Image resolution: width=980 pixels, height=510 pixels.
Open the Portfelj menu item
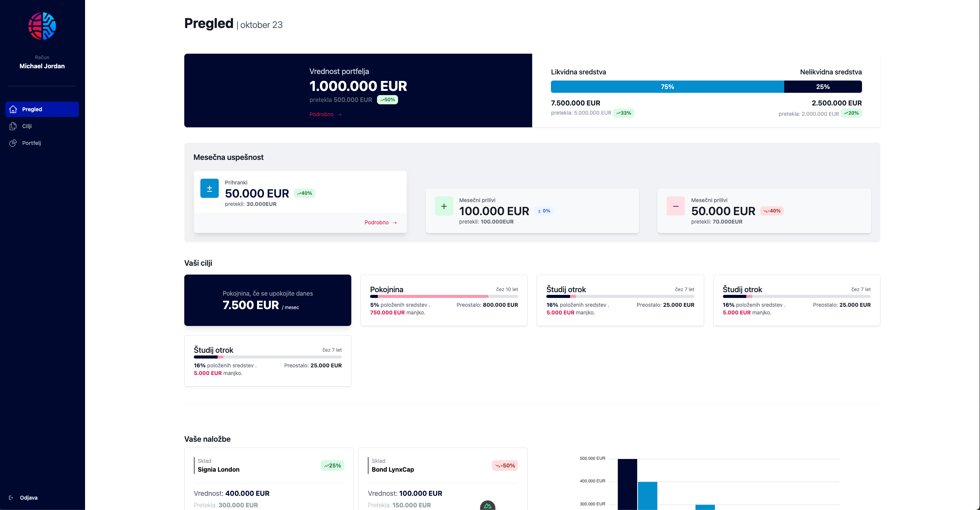[x=31, y=143]
